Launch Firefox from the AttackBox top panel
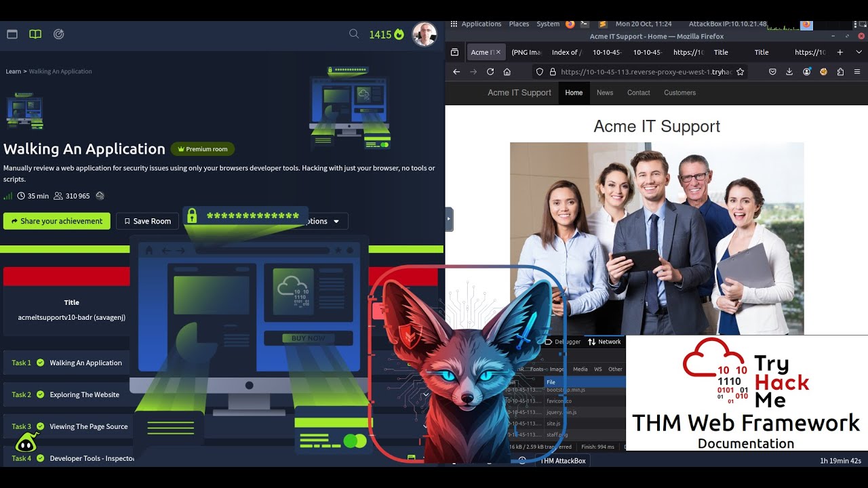This screenshot has width=868, height=488. pos(570,24)
